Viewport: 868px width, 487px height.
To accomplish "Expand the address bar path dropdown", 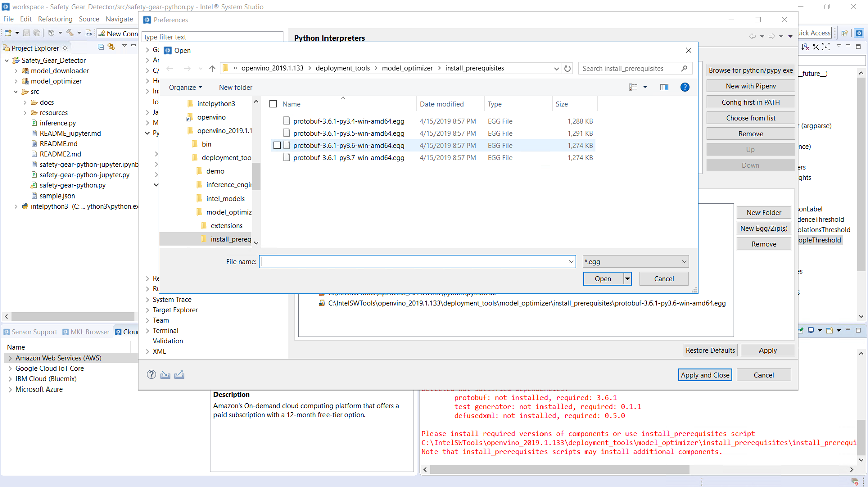I will click(556, 69).
